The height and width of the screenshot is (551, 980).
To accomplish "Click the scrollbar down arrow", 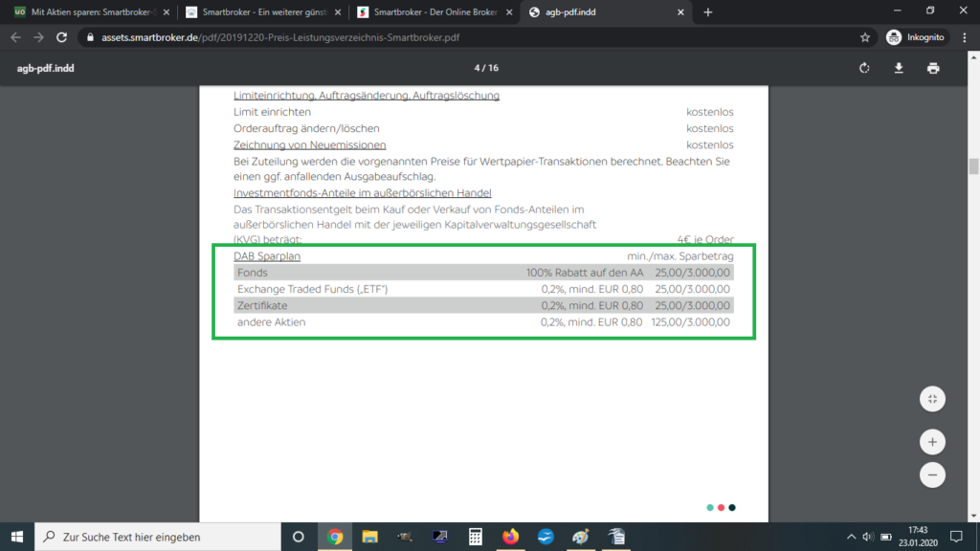I will coord(973,516).
